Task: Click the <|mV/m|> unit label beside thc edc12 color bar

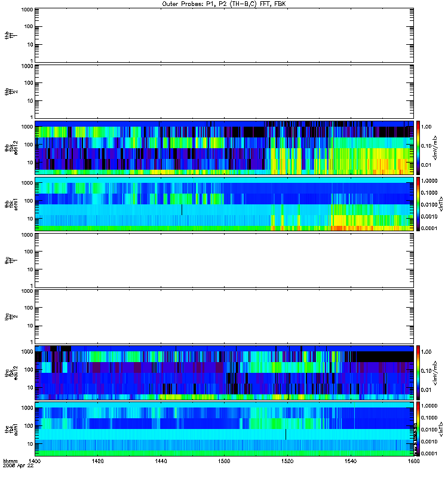Action: (x=435, y=372)
